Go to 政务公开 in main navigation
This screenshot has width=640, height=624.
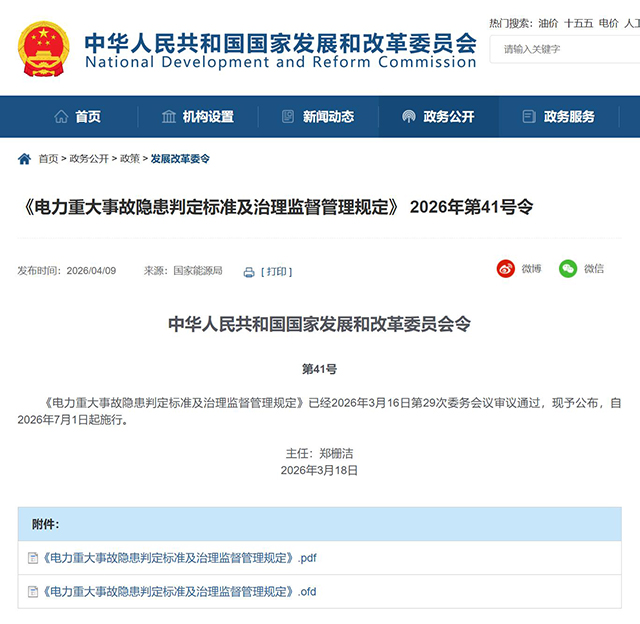(x=438, y=117)
